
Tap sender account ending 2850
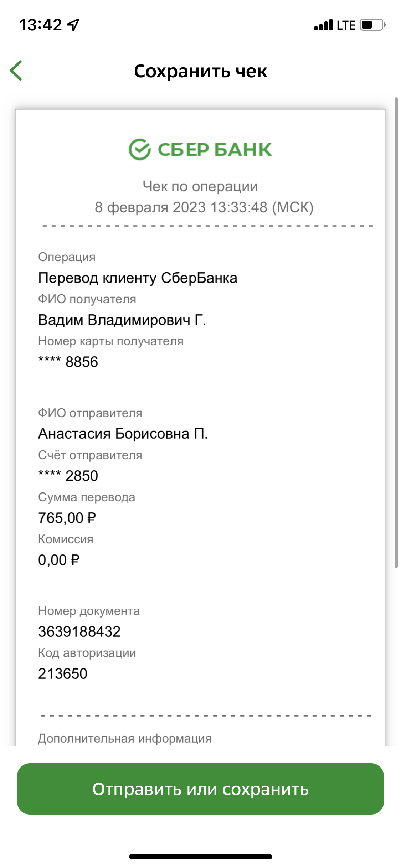click(68, 476)
